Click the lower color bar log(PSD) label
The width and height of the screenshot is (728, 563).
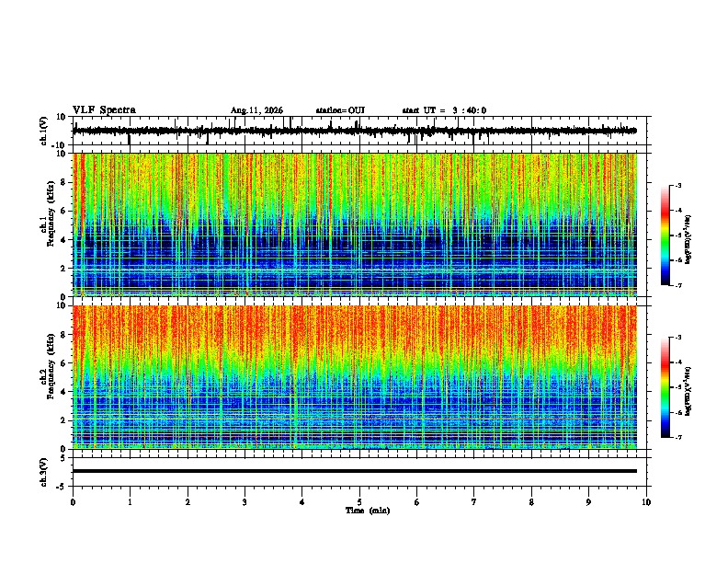pyautogui.click(x=688, y=392)
